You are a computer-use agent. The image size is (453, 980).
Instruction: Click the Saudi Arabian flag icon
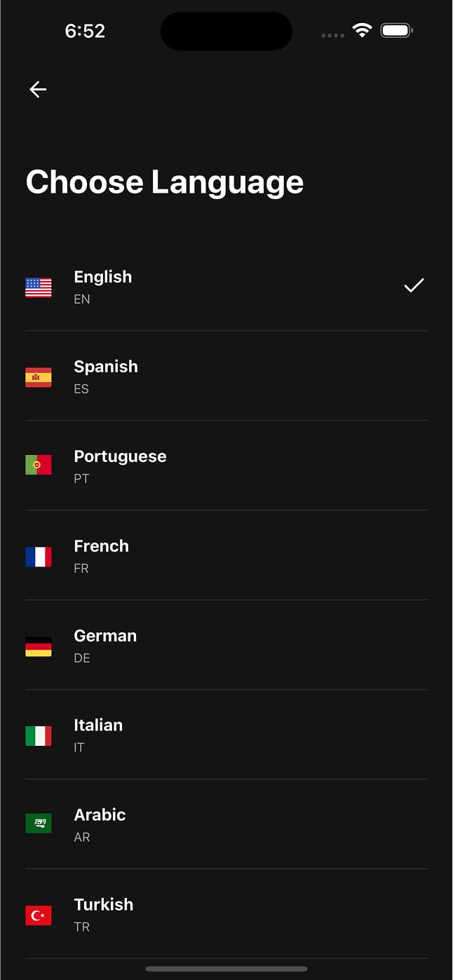coord(38,823)
